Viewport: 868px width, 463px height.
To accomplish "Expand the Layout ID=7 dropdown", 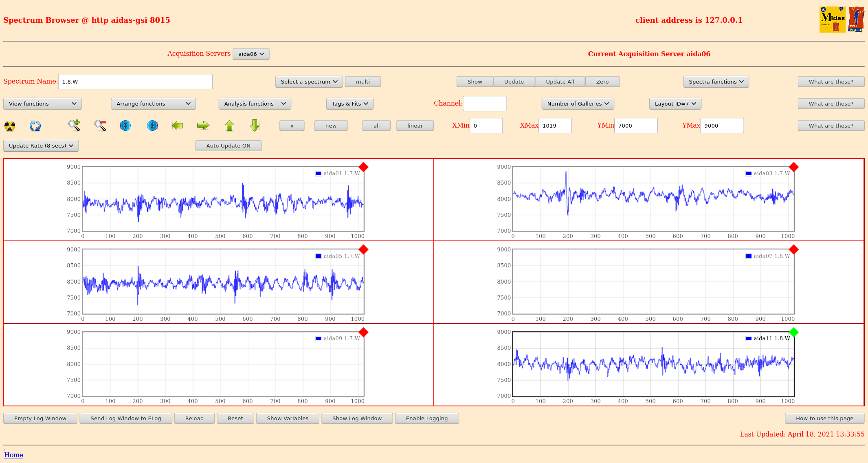I will coord(675,104).
